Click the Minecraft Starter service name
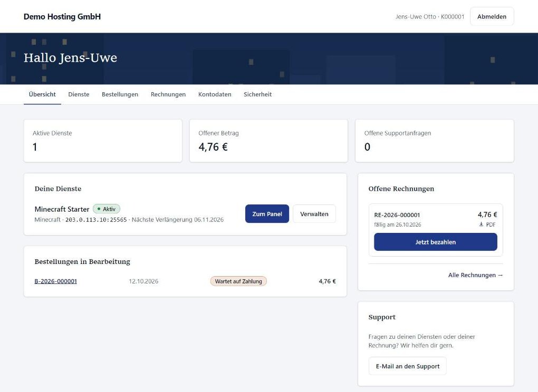This screenshot has width=538, height=392. [x=62, y=209]
